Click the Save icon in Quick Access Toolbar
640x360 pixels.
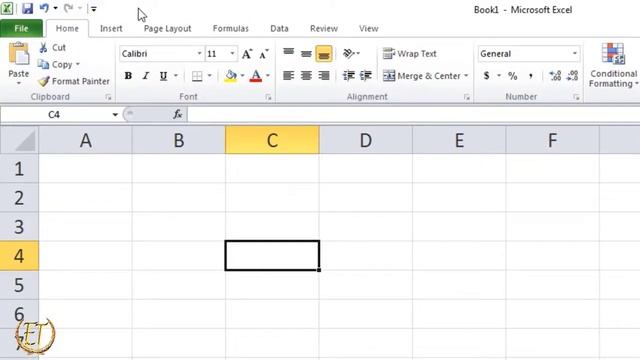click(x=27, y=8)
